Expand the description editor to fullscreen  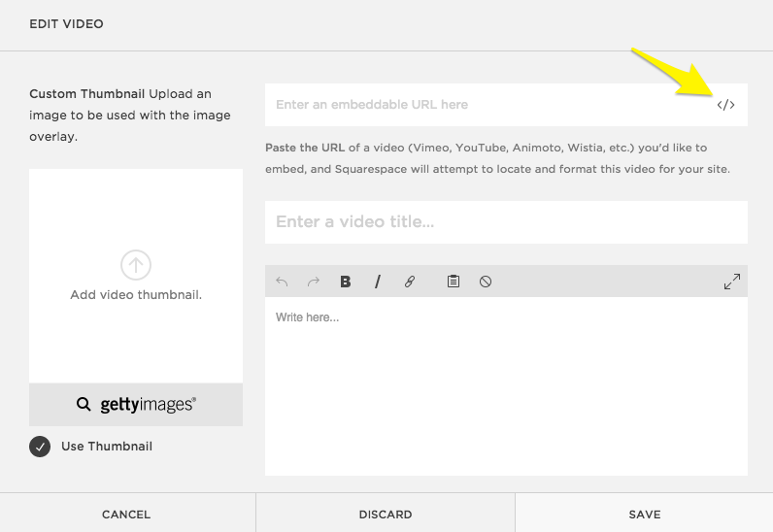pos(732,282)
